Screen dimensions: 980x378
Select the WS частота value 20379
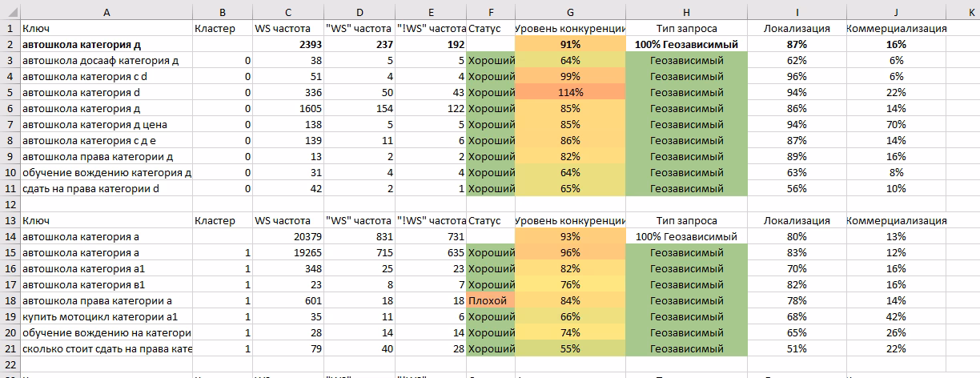pos(286,236)
